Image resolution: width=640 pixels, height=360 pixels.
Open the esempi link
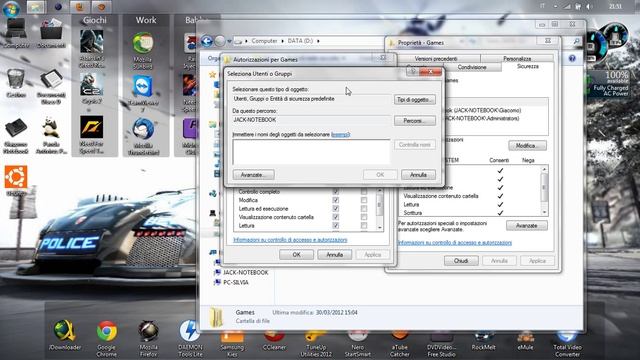tap(340, 134)
